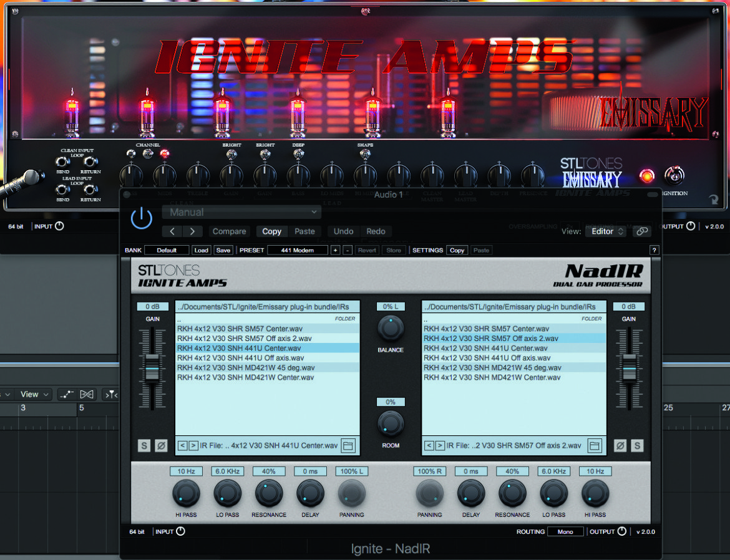Click the link icon next to Editor
The width and height of the screenshot is (730, 560).
click(642, 231)
